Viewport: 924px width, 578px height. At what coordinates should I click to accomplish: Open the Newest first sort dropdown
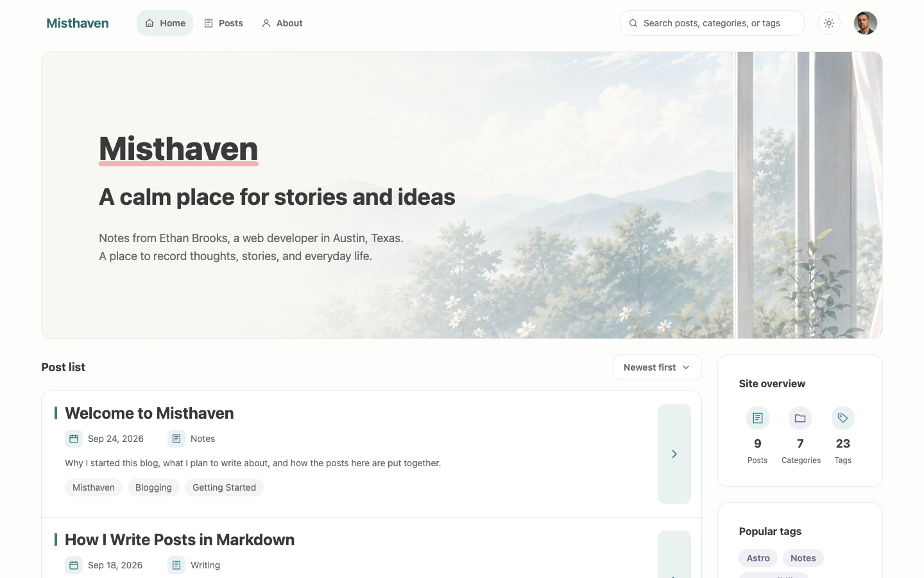(x=657, y=367)
